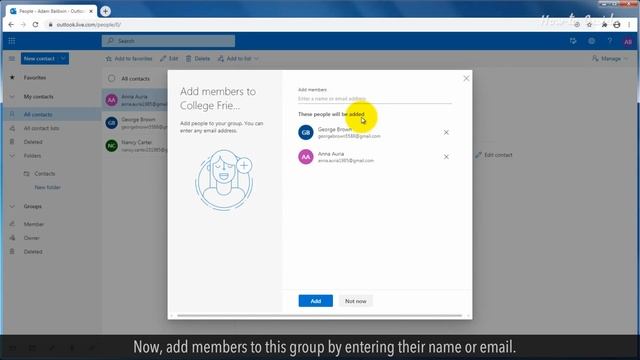Open the New contact dropdown arrow
Screen dimensions: 640x360
[63, 58]
